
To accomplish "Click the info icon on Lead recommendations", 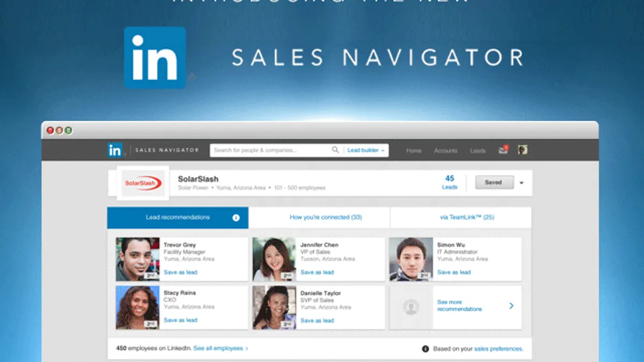I will [x=236, y=218].
